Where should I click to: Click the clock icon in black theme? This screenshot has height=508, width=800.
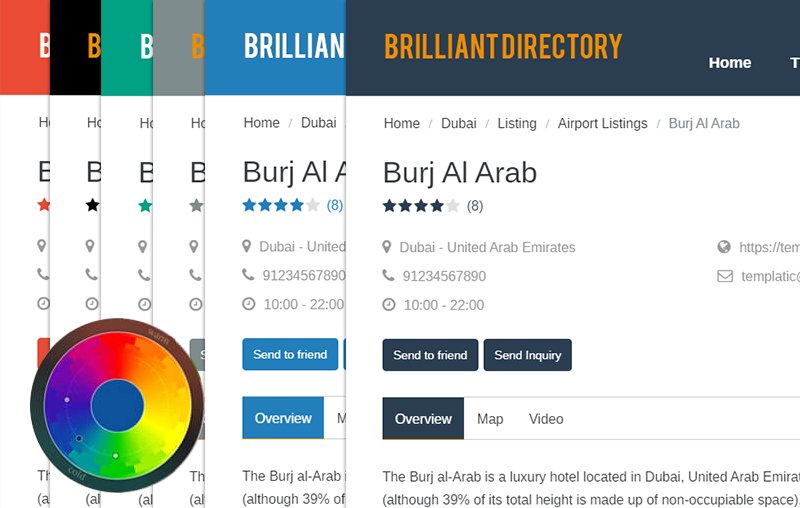92,304
